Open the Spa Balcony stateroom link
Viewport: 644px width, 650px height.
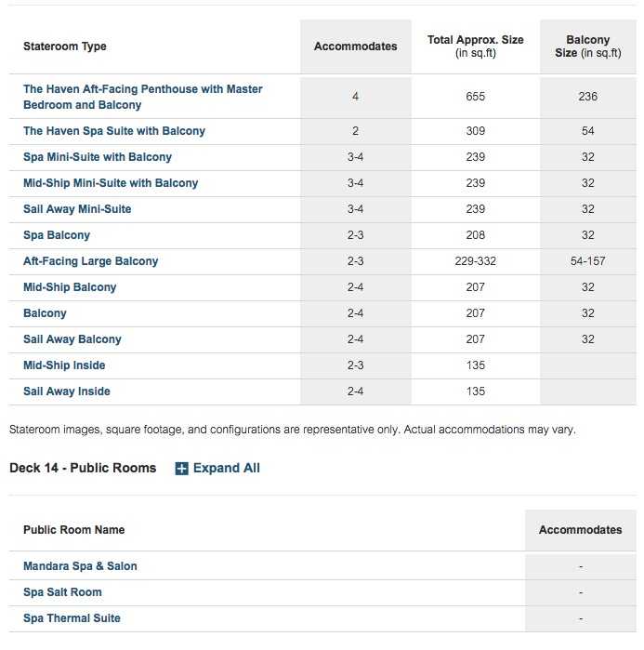(57, 235)
